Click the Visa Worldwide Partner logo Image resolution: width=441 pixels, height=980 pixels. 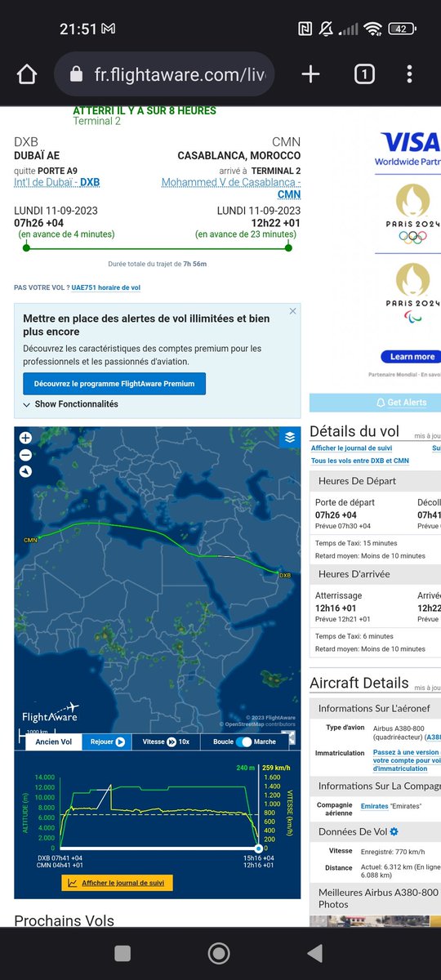[x=408, y=149]
